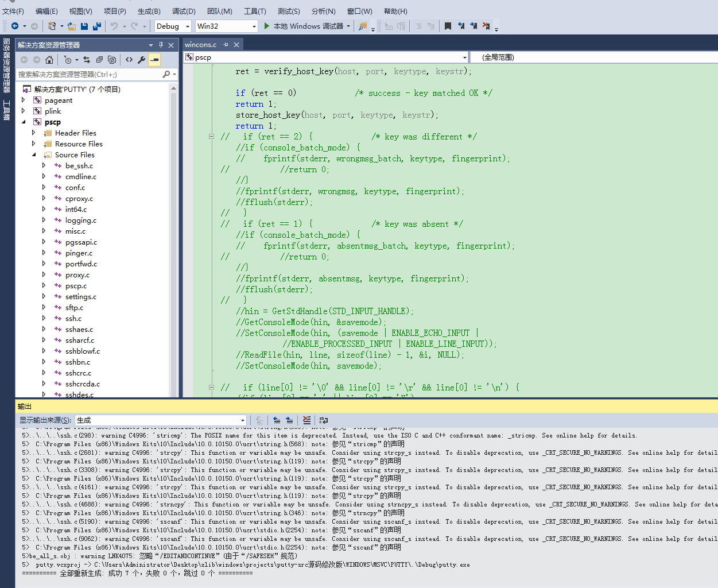Save the current file with disk icon

tap(84, 26)
